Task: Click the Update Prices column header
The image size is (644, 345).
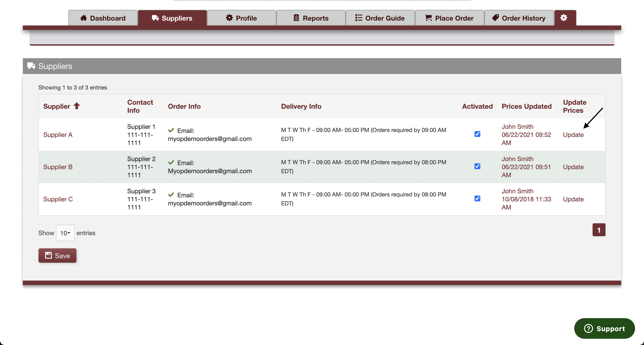Action: (574, 106)
